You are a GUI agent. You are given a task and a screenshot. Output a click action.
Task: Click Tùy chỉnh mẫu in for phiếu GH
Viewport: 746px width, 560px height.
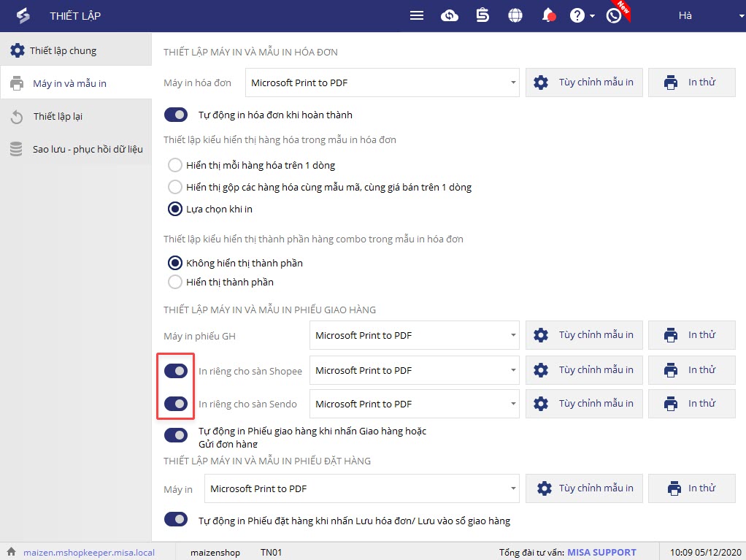[x=584, y=335]
